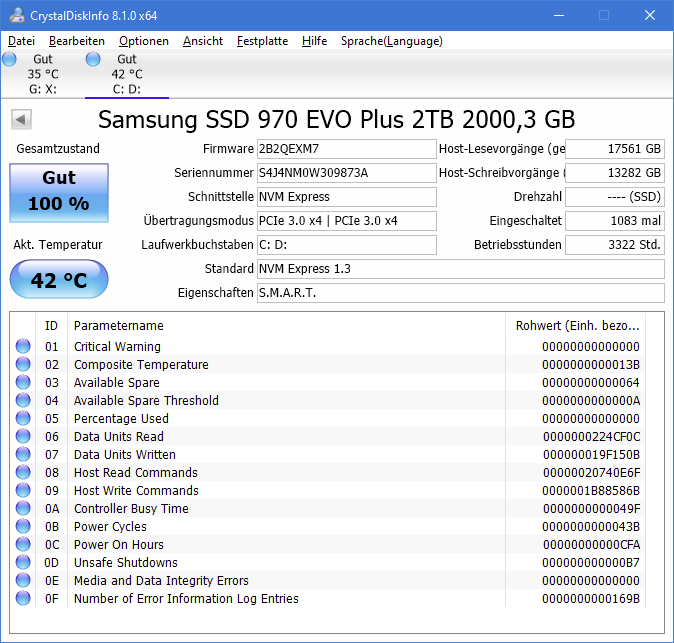
Task: Open the Optionen menu
Action: (144, 41)
